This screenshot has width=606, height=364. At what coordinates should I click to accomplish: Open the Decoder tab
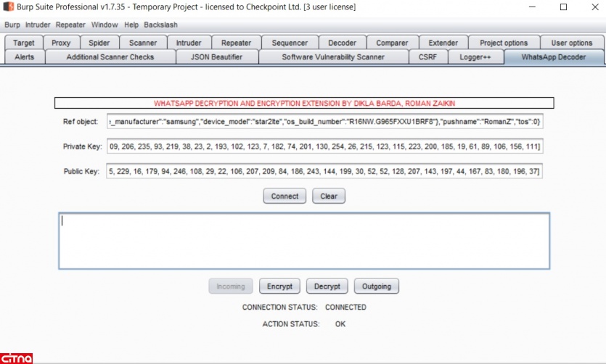tap(342, 43)
